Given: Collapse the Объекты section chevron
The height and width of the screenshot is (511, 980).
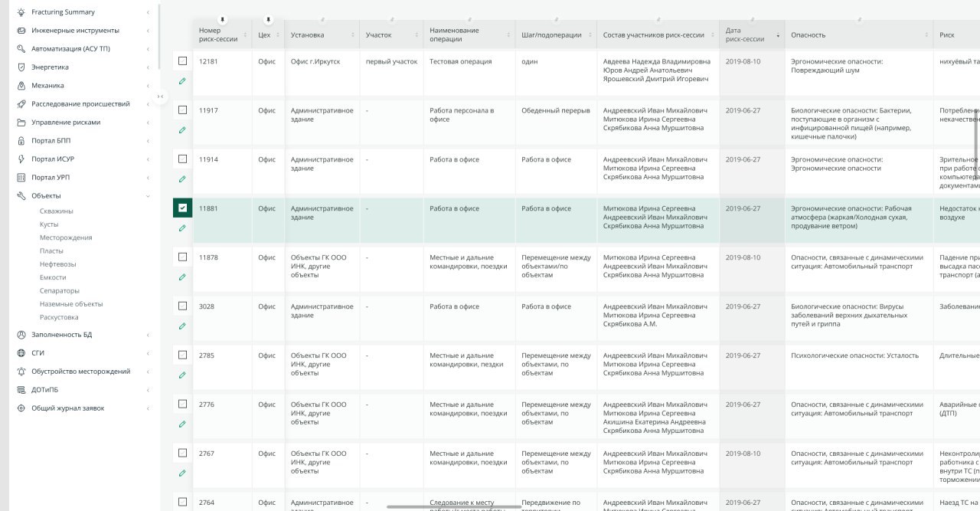Looking at the screenshot, I should tap(148, 196).
